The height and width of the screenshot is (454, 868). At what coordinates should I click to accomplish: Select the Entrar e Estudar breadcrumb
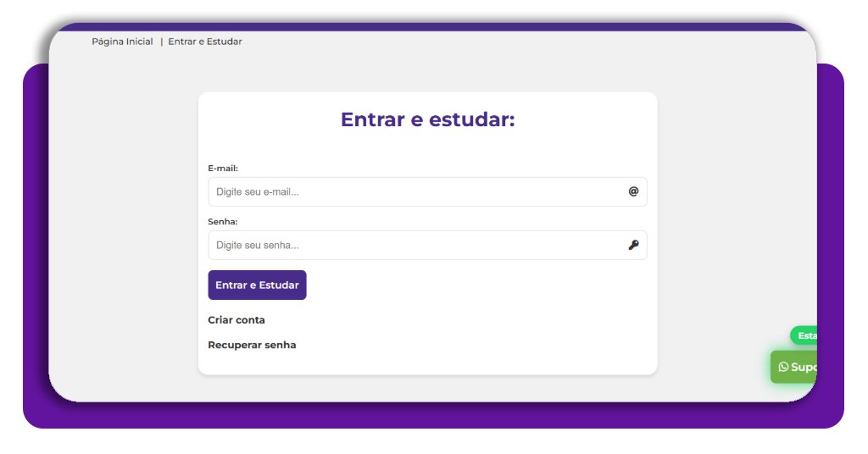[205, 42]
